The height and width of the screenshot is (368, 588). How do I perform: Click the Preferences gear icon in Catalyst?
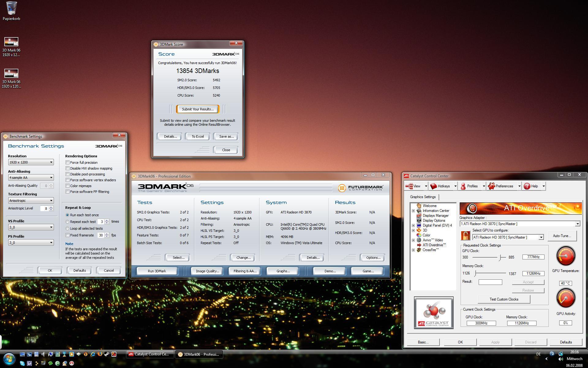[x=491, y=186]
